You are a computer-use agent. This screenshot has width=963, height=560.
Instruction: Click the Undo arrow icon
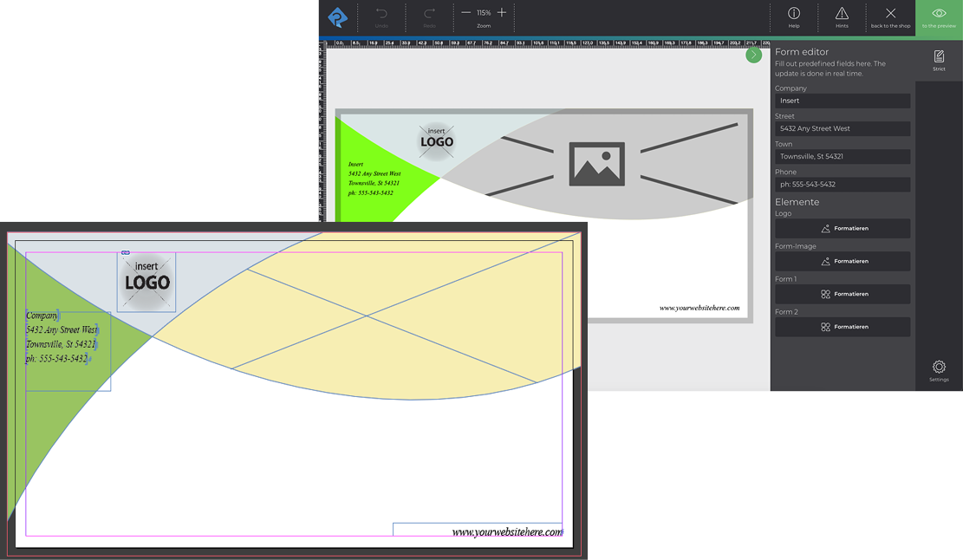[381, 15]
